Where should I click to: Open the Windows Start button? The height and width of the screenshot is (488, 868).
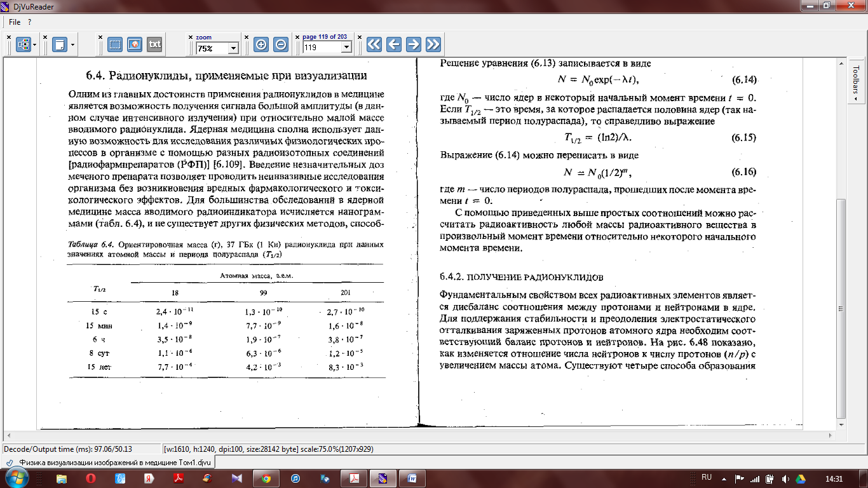pyautogui.click(x=18, y=478)
